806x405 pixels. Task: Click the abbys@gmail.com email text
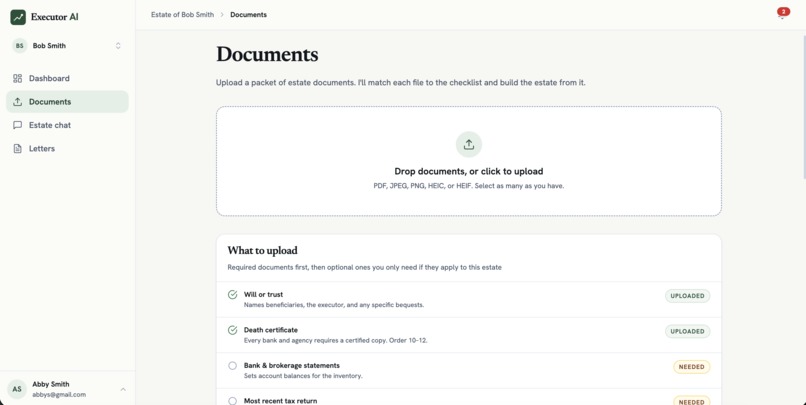pos(59,395)
